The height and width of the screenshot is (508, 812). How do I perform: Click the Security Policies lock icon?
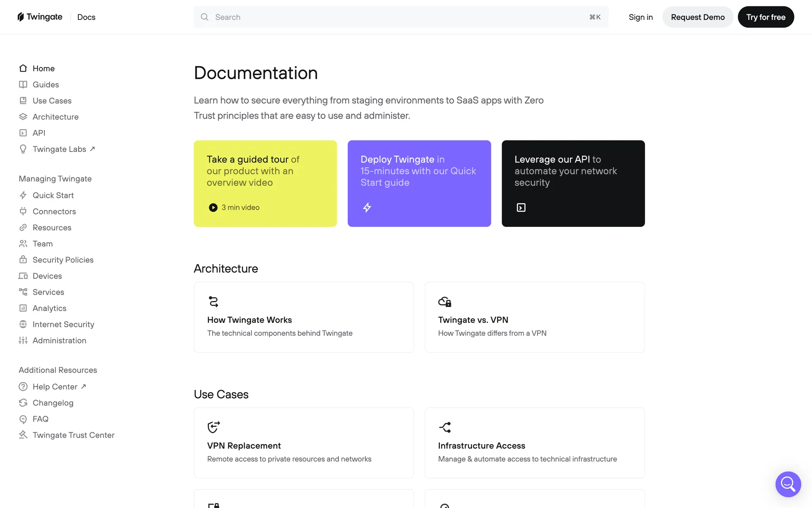[23, 260]
